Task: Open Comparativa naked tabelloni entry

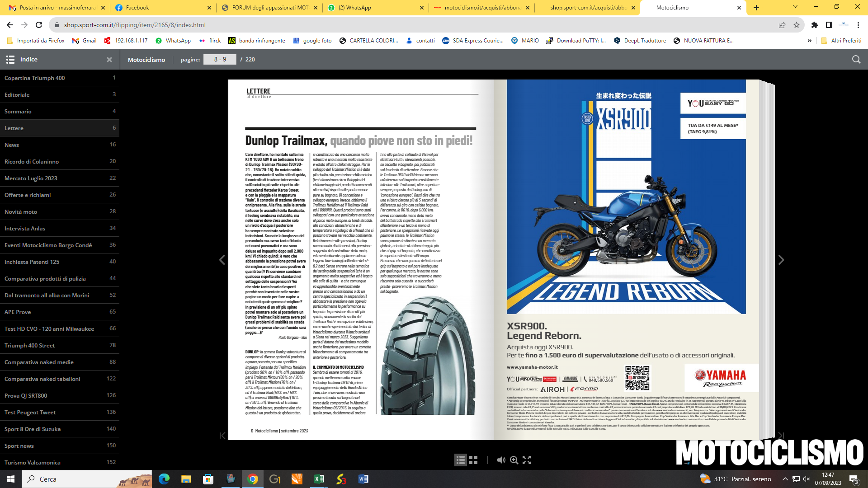Action: 60,379
